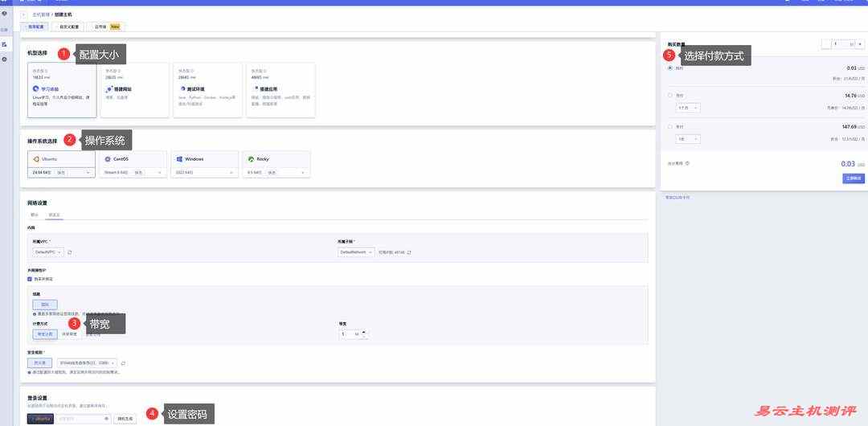Screen dimensions: 868x426
Task: Click the gear icon in left sidebar
Action: coord(4,59)
